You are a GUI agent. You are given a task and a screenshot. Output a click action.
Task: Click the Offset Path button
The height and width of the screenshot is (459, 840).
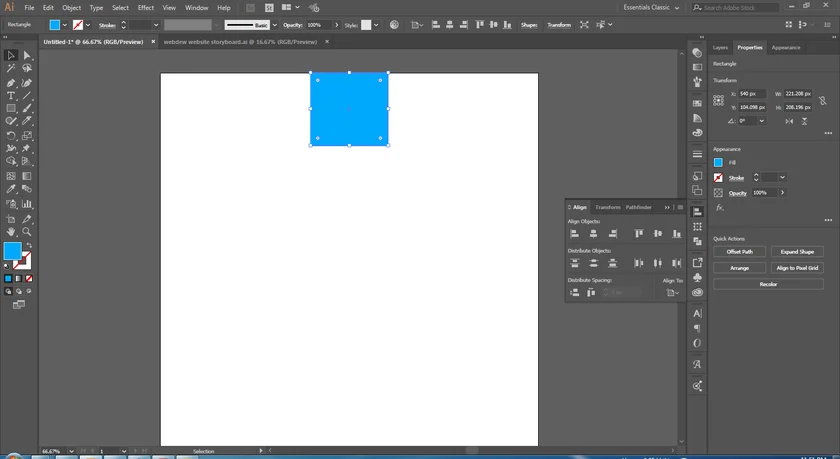740,252
